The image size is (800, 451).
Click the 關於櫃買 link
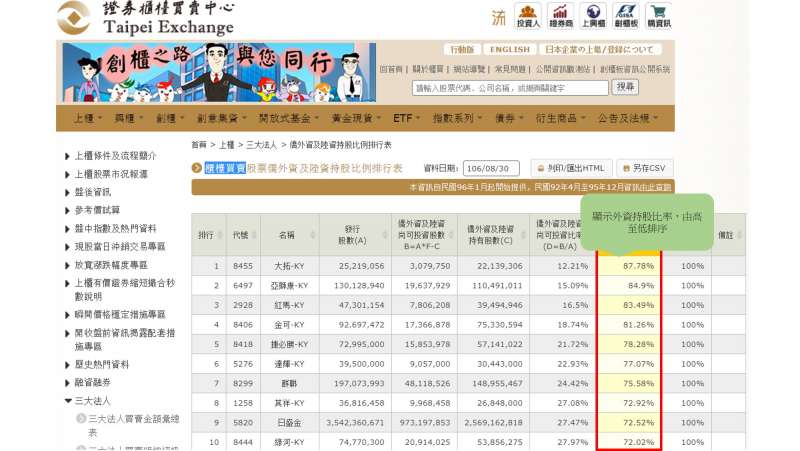pyautogui.click(x=428, y=69)
